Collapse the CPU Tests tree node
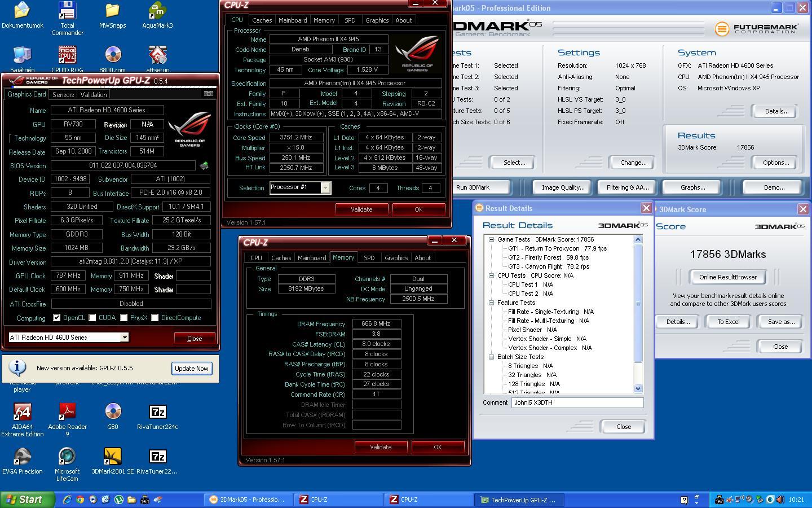 pyautogui.click(x=491, y=275)
